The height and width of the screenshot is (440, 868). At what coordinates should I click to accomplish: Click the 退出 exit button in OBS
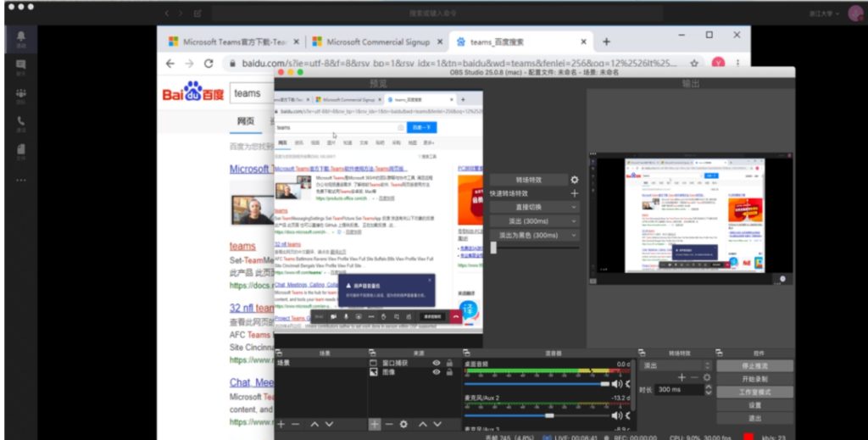point(754,419)
